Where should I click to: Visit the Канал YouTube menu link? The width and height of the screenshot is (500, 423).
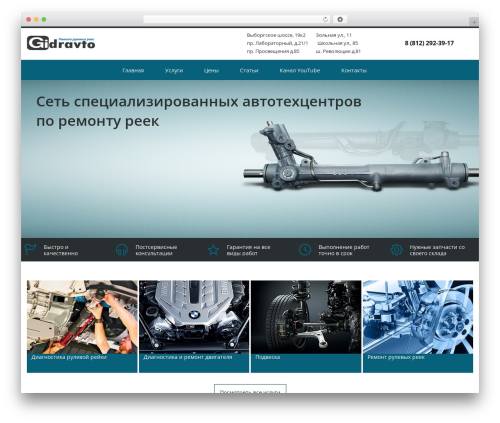coord(300,70)
